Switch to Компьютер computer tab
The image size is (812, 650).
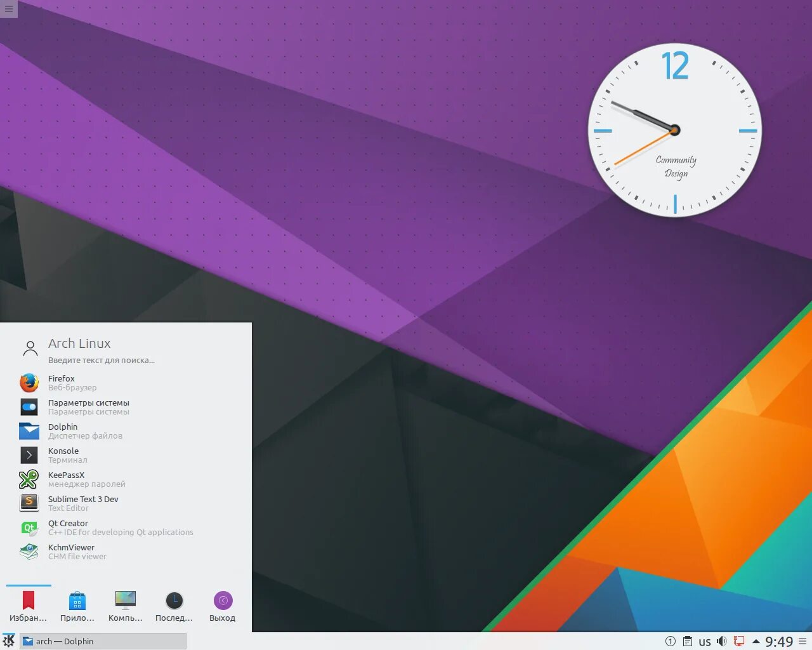point(126,606)
